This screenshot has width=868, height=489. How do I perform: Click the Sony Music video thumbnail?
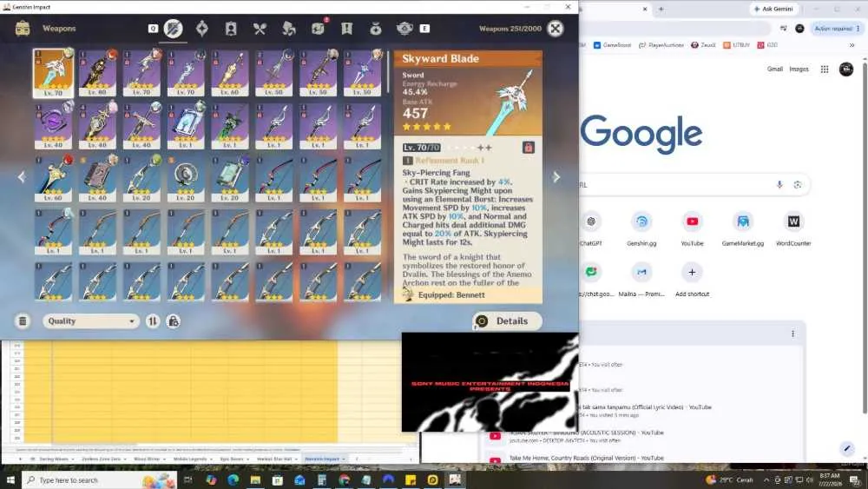click(490, 381)
